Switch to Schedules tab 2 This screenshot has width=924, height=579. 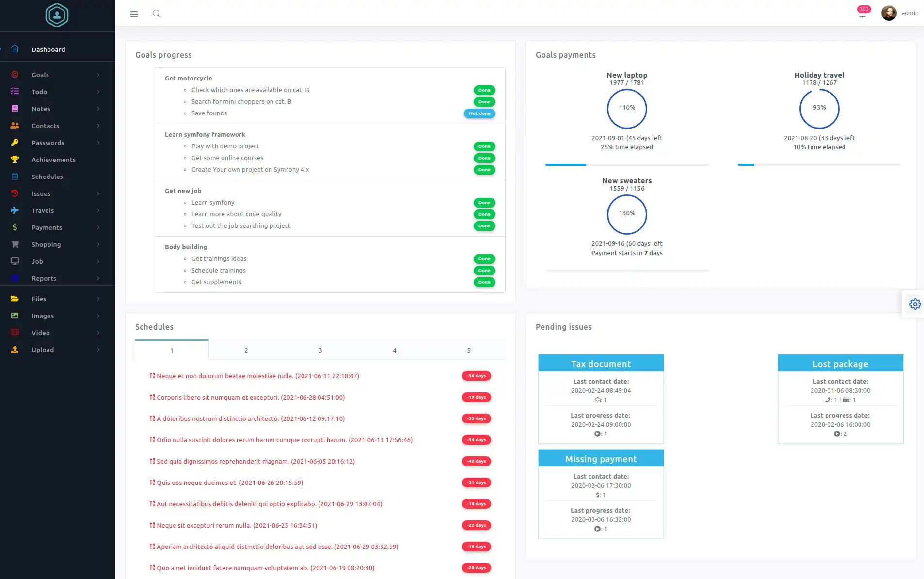point(246,350)
